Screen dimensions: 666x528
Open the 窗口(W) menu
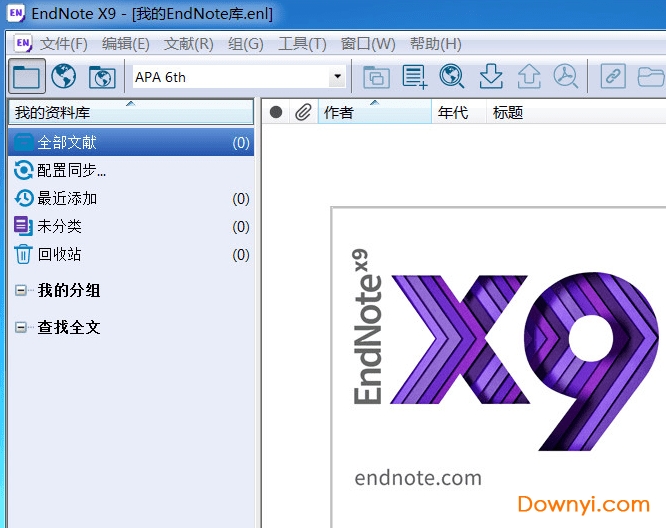pos(368,44)
